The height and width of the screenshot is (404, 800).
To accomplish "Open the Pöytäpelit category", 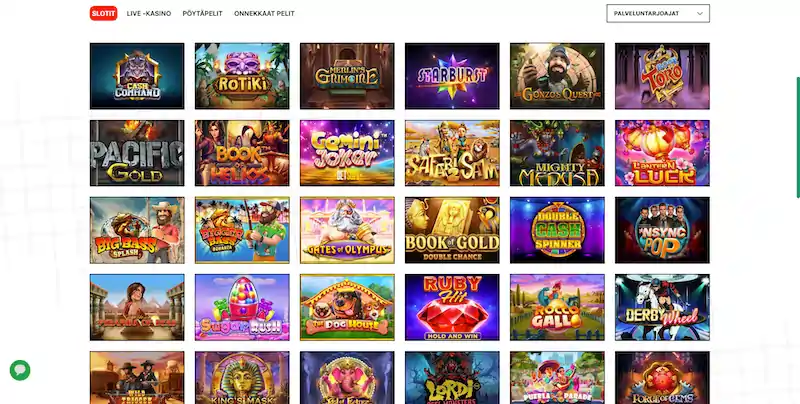I will point(203,13).
